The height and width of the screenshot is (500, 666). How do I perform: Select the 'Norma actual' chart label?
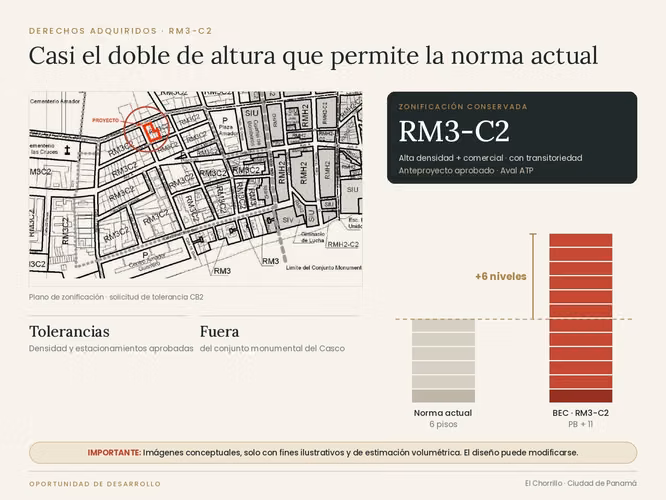(443, 413)
